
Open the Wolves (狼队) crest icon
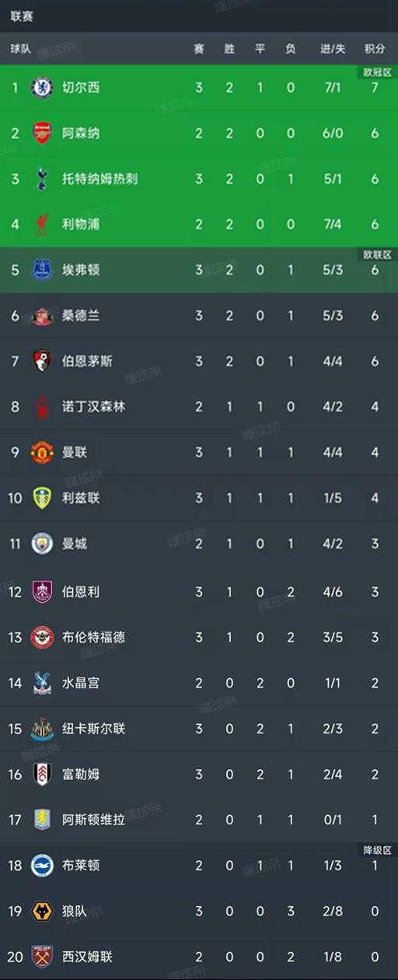(x=41, y=911)
